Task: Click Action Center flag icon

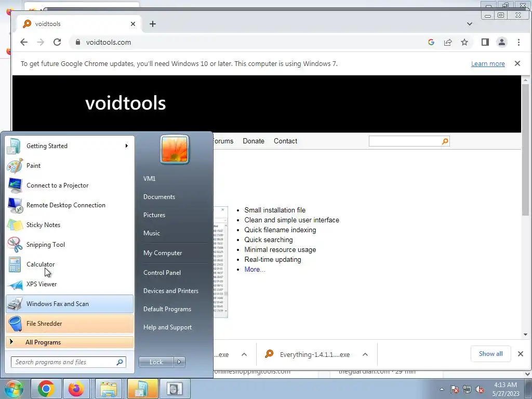Action: point(455,389)
